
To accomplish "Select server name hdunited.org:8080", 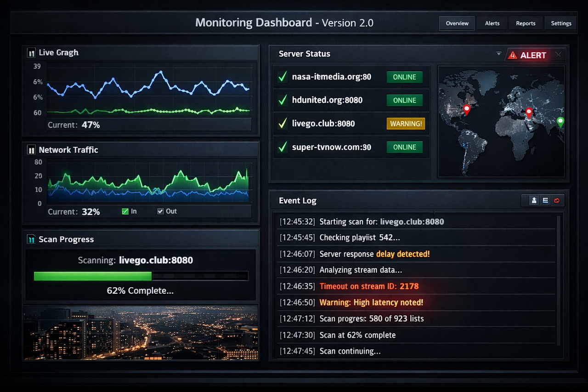I will tap(327, 100).
